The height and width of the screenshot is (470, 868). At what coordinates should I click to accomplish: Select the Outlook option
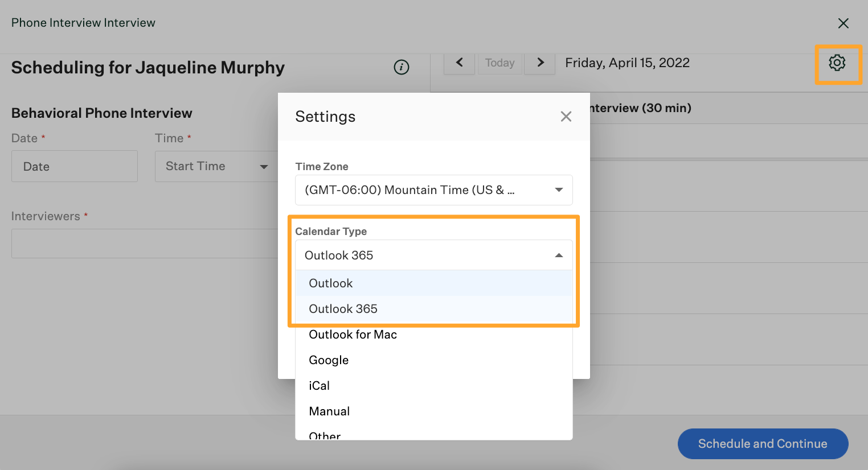click(330, 283)
